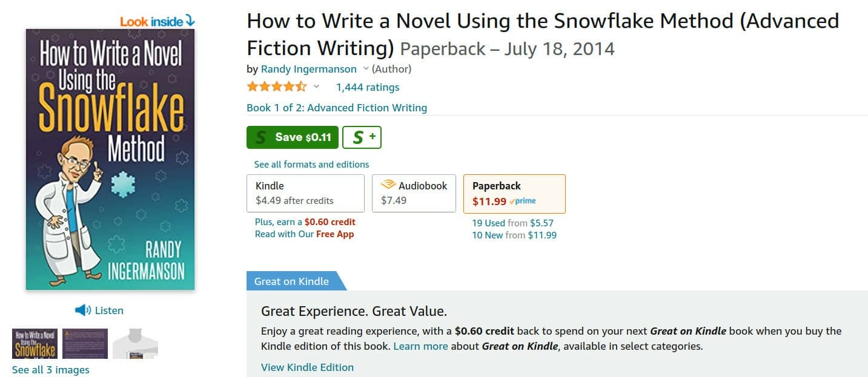
Task: Select the Paperback format option
Action: tap(514, 193)
